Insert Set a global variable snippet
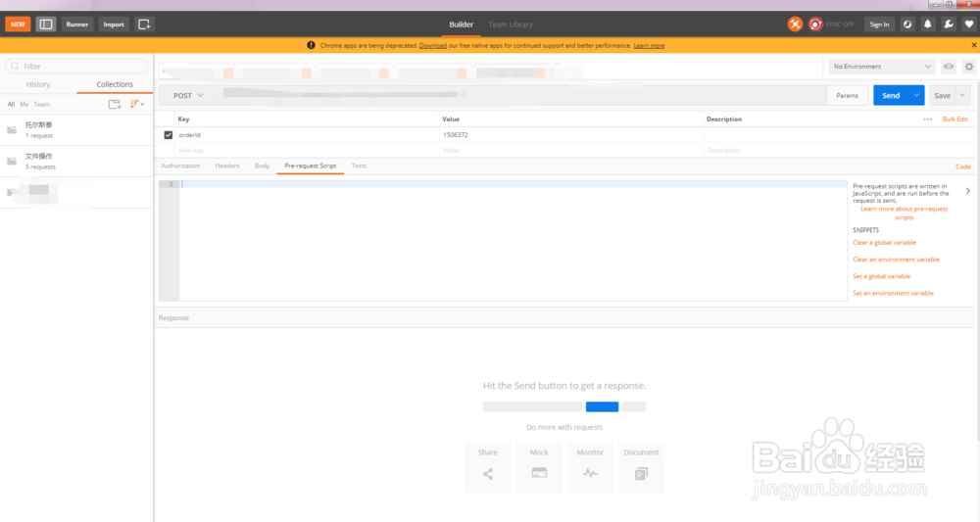 point(881,276)
